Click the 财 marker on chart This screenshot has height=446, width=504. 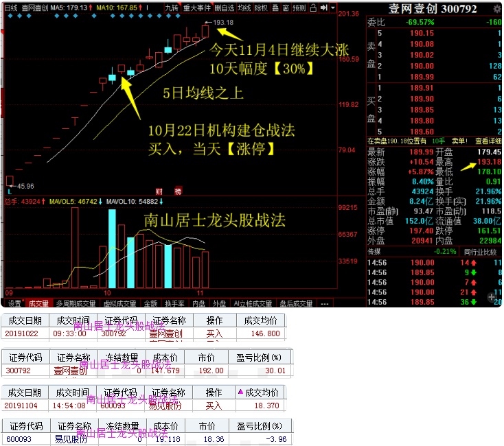159,191
